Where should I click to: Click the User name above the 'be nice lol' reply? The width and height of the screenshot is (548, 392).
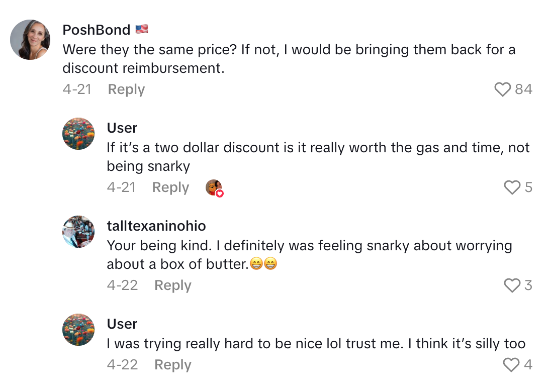point(122,324)
